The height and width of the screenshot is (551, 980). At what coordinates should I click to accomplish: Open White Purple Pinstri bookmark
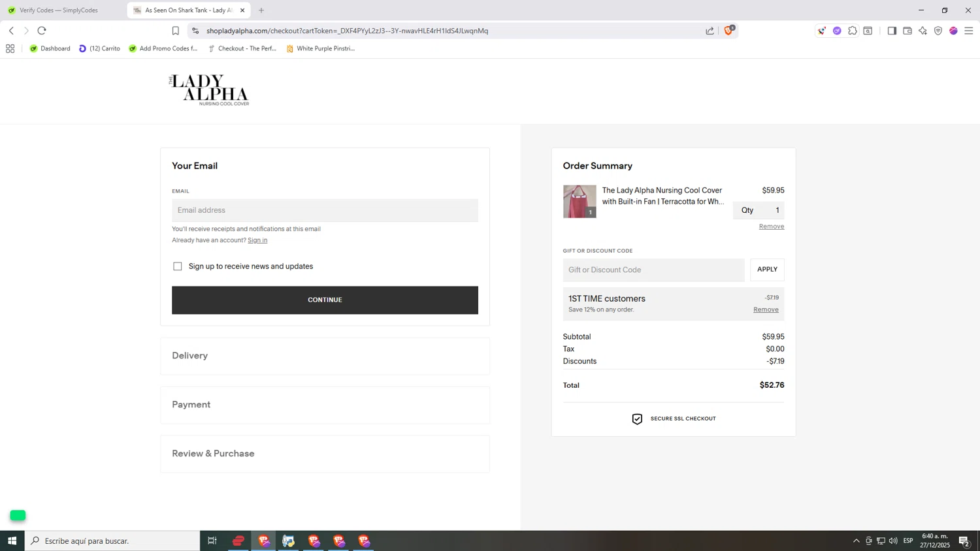(x=321, y=48)
